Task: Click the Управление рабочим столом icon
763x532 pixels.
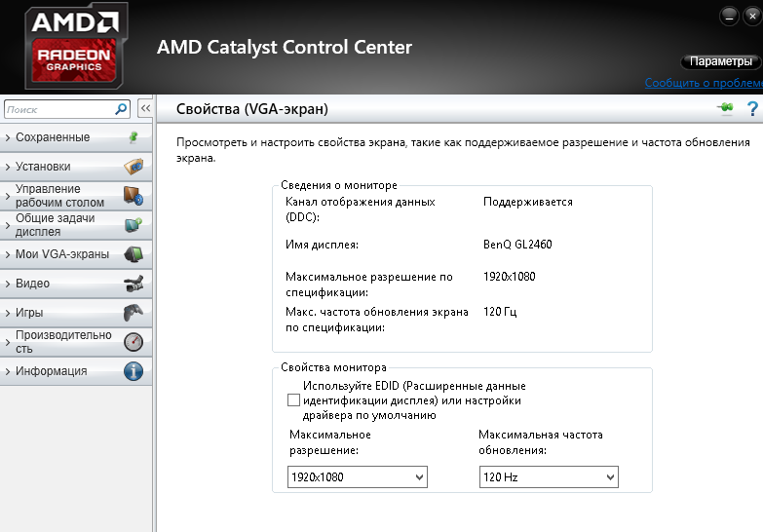Action: [x=134, y=196]
